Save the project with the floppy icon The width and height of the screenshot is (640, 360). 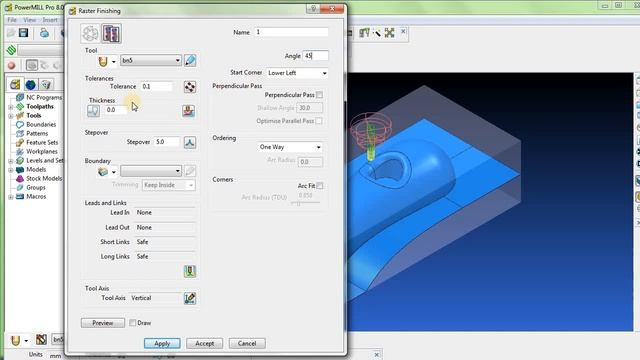pyautogui.click(x=23, y=33)
